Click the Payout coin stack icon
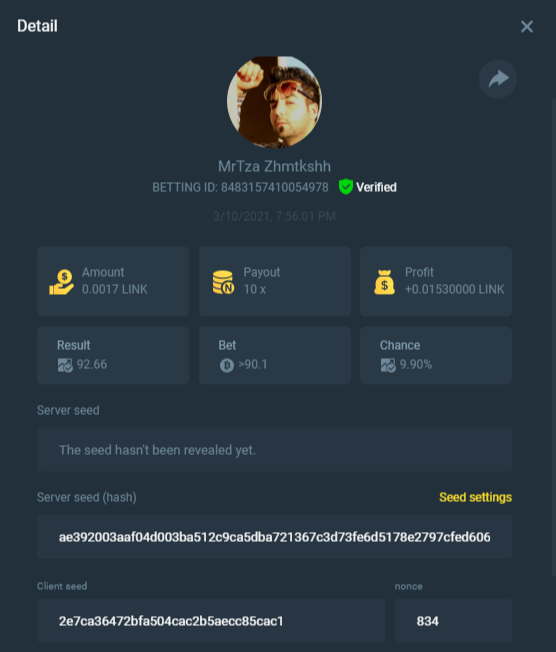 point(223,282)
